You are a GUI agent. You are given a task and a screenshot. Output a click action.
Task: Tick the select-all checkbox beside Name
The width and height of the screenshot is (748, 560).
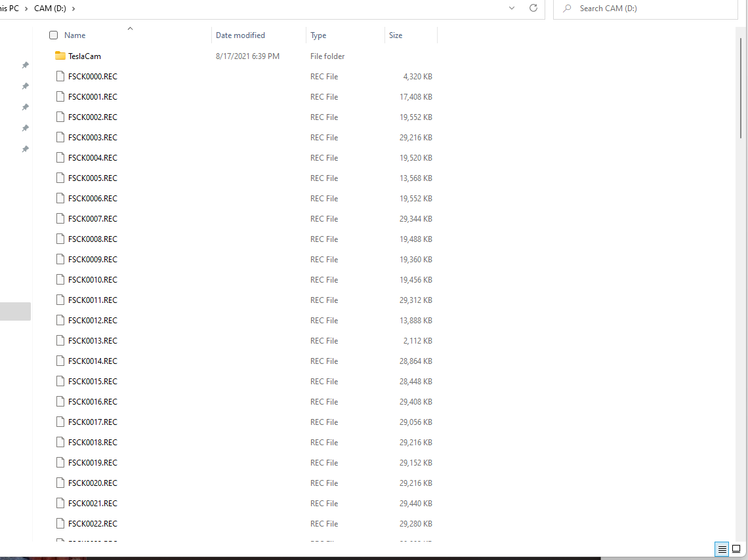point(53,35)
